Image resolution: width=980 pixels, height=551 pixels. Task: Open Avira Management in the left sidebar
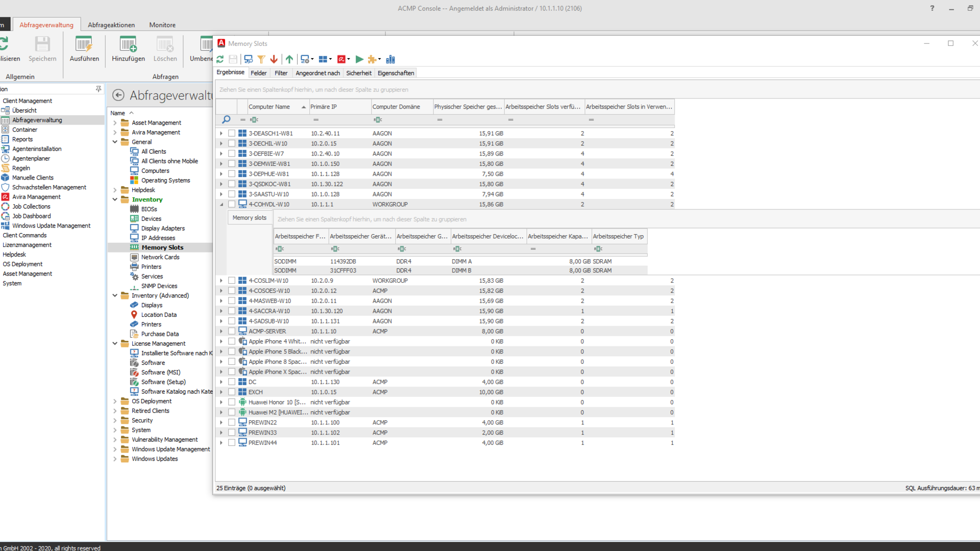point(36,197)
